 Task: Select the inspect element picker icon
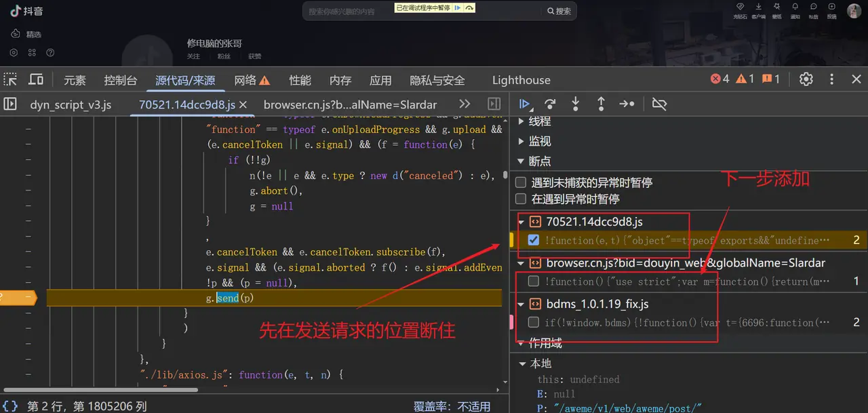click(11, 79)
